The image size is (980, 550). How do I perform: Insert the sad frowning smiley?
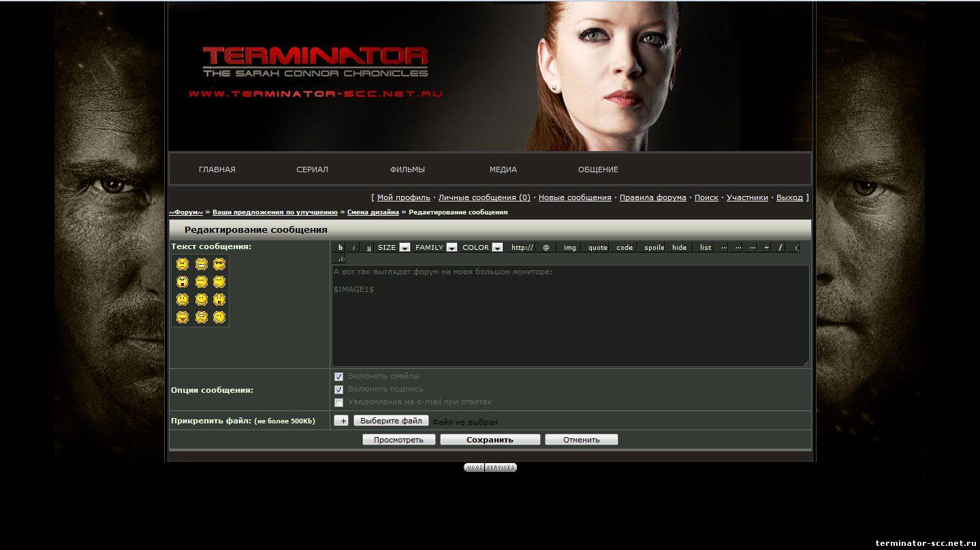click(183, 300)
